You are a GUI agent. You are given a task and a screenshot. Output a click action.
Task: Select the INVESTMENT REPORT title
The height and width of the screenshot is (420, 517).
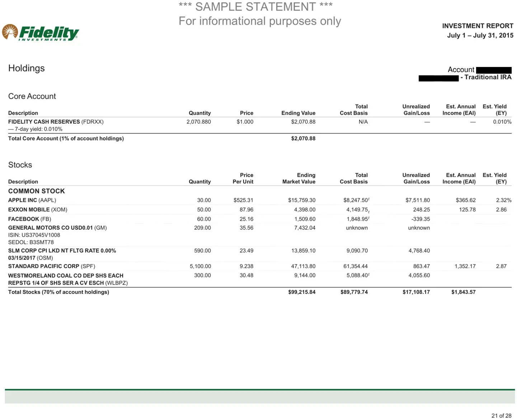[478, 26]
